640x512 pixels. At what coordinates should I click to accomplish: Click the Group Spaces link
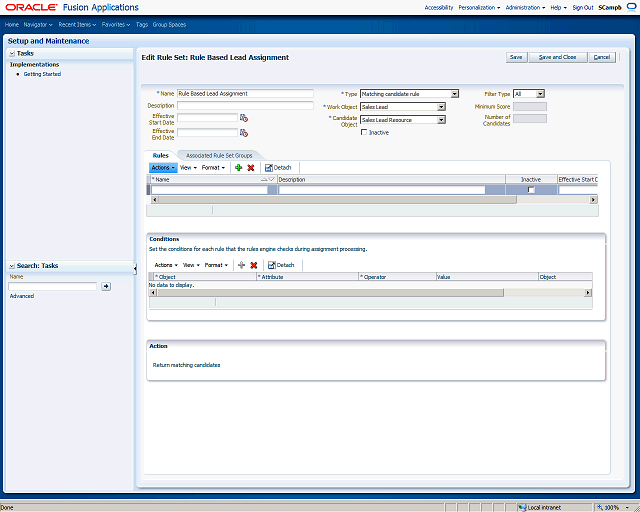click(x=169, y=24)
